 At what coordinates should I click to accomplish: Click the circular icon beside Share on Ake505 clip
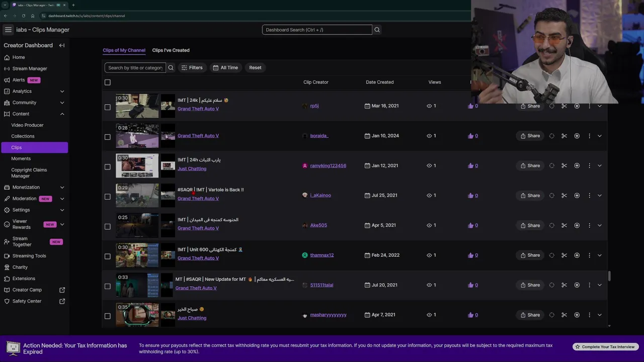click(551, 225)
